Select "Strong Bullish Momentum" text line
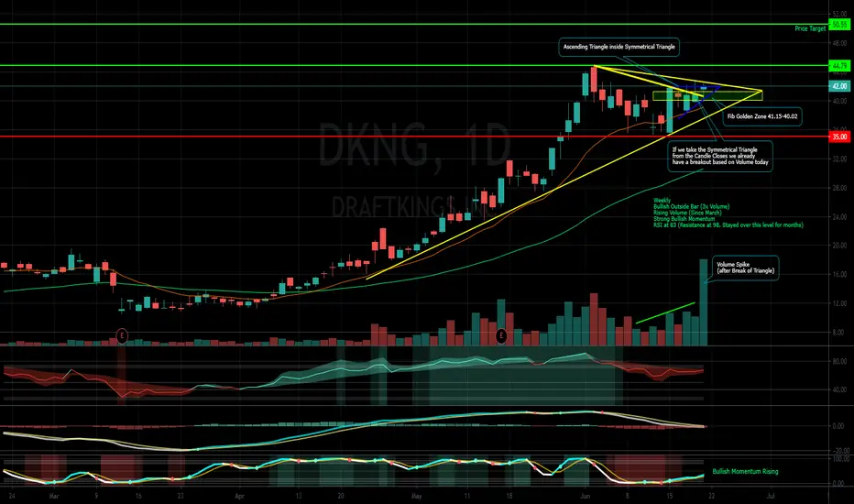Viewport: 854px width, 504px height. 684,218
